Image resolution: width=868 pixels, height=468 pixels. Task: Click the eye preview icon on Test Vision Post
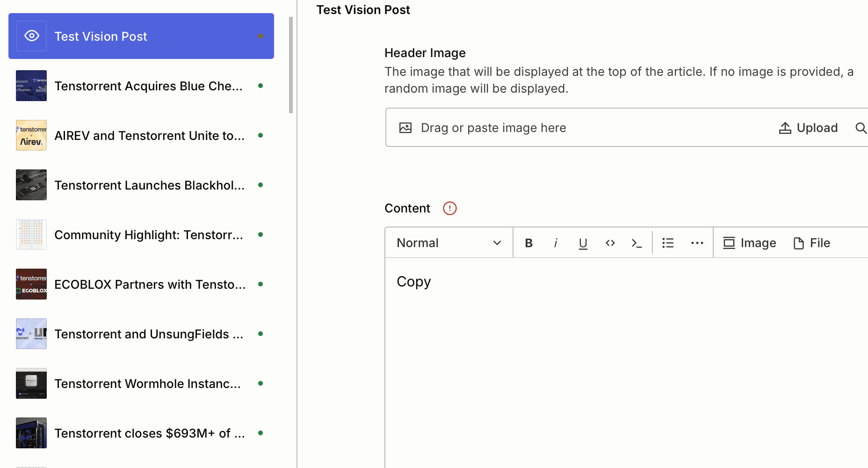pyautogui.click(x=31, y=36)
